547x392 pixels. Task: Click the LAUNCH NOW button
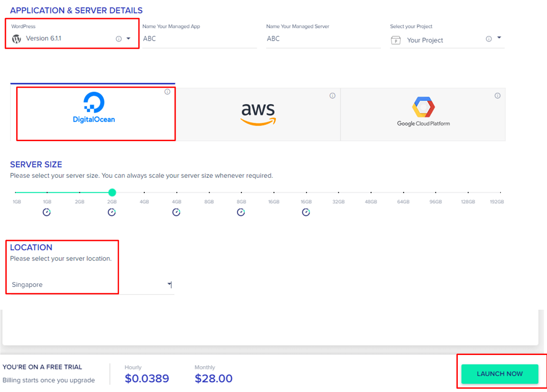500,373
